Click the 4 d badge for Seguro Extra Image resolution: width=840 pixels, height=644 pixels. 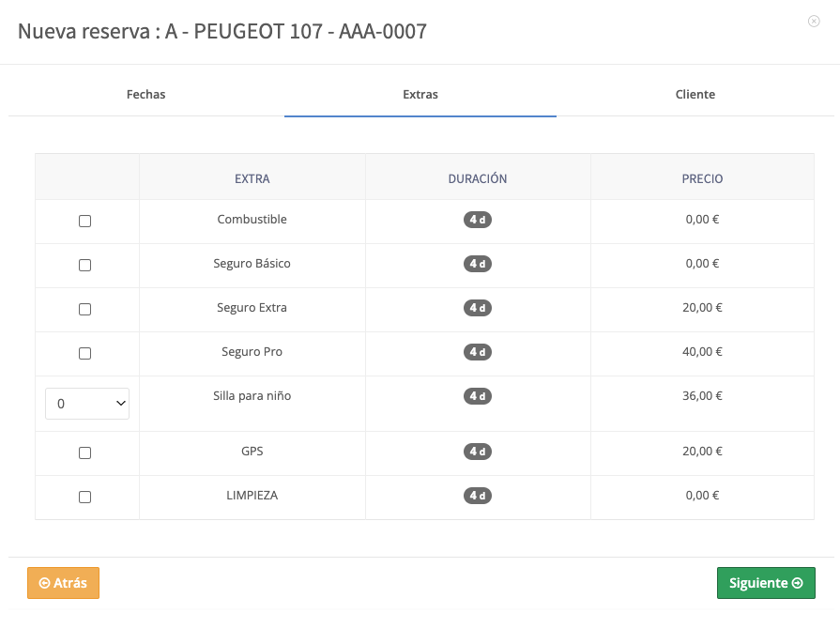[x=478, y=308]
